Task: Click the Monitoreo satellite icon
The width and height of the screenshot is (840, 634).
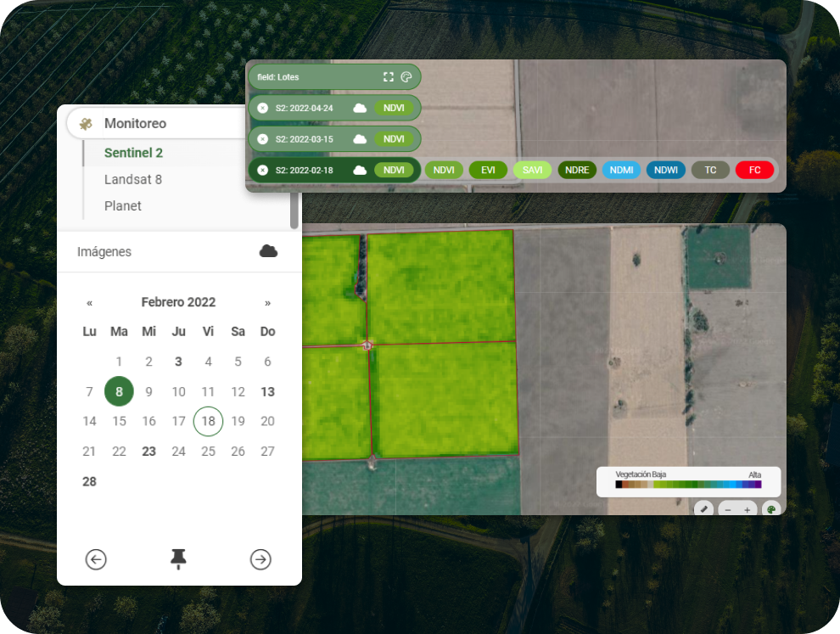Action: point(86,124)
